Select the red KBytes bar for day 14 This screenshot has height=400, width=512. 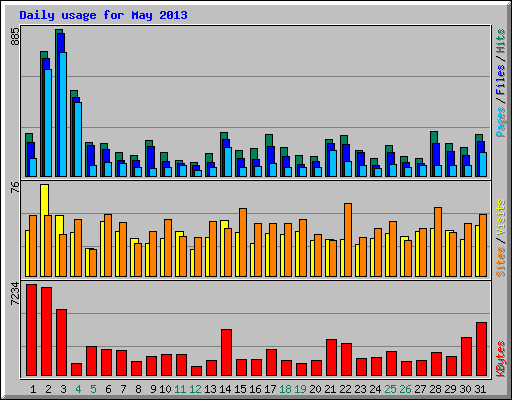click(x=227, y=353)
